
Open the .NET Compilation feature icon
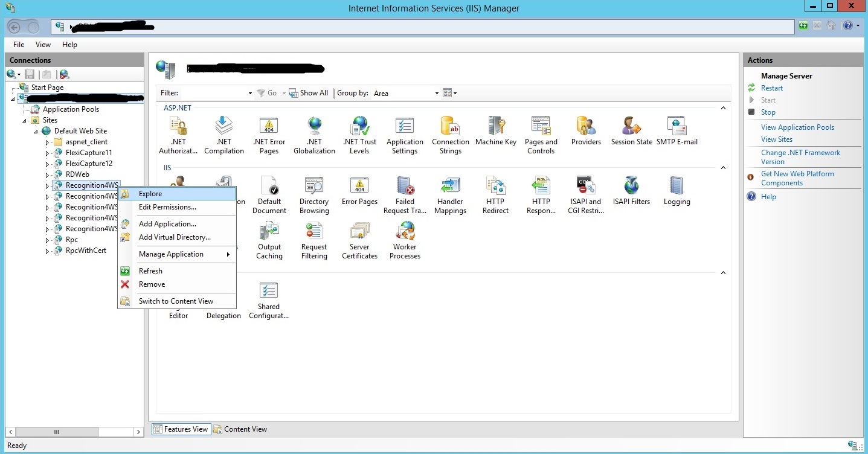[223, 136]
